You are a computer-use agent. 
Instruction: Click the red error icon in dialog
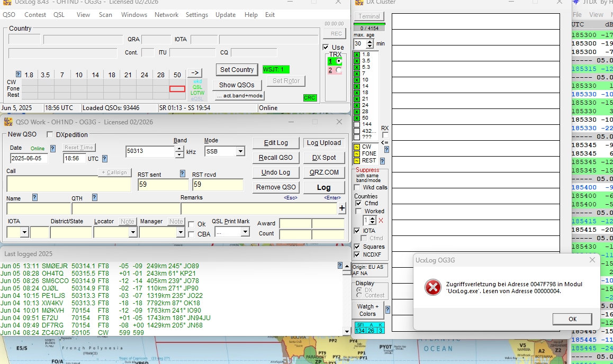(x=433, y=288)
